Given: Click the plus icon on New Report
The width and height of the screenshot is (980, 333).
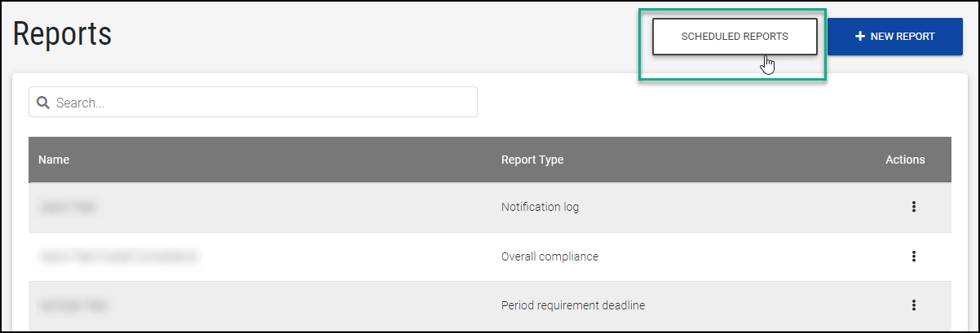Looking at the screenshot, I should pyautogui.click(x=859, y=37).
